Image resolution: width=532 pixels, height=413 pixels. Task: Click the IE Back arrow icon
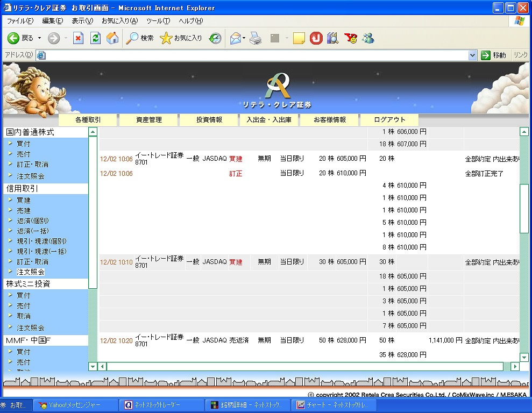[x=13, y=38]
